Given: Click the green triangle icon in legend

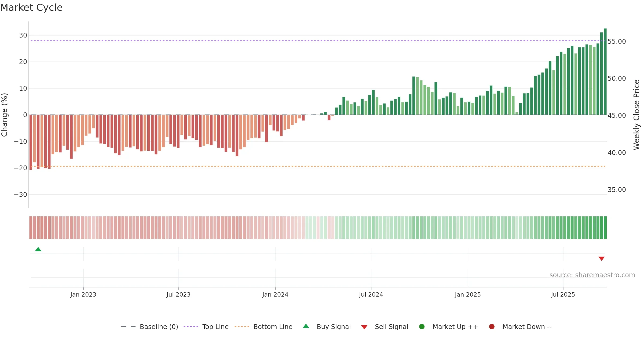Looking at the screenshot, I should (x=306, y=326).
